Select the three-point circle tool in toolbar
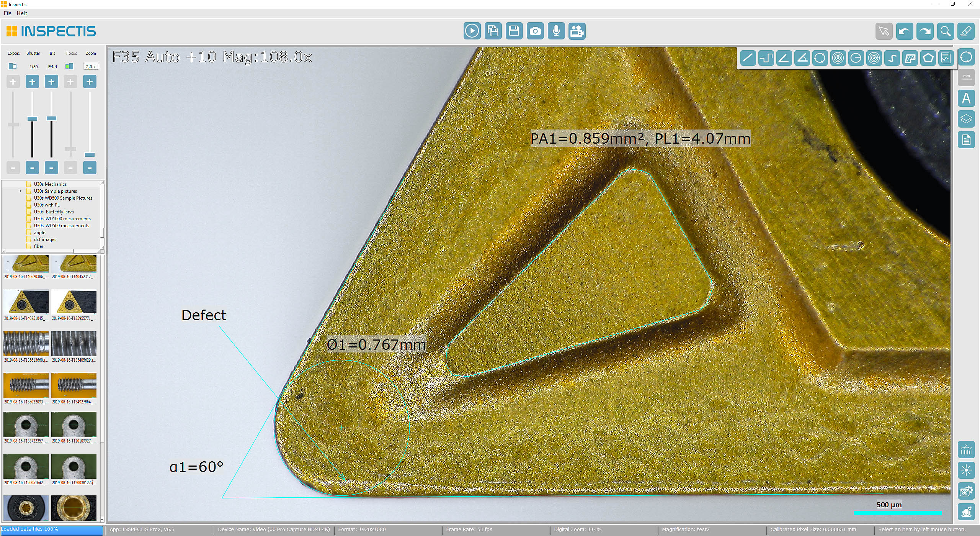 [x=820, y=58]
